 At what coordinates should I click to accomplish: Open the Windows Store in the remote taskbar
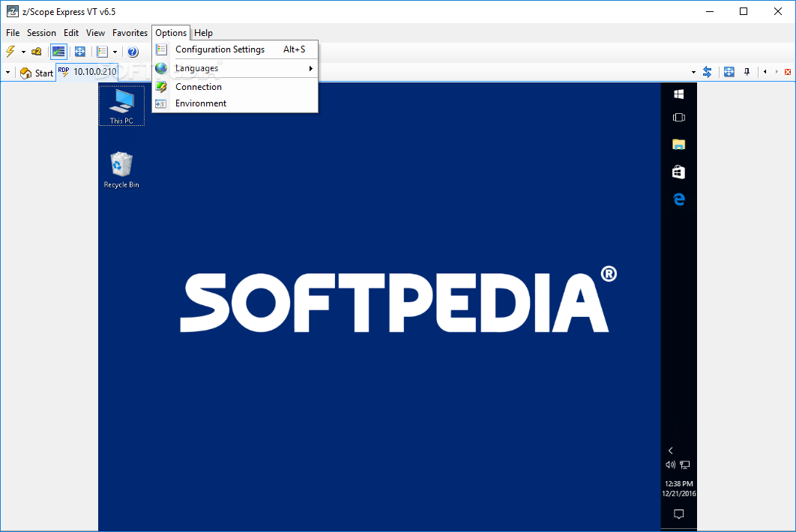(679, 172)
